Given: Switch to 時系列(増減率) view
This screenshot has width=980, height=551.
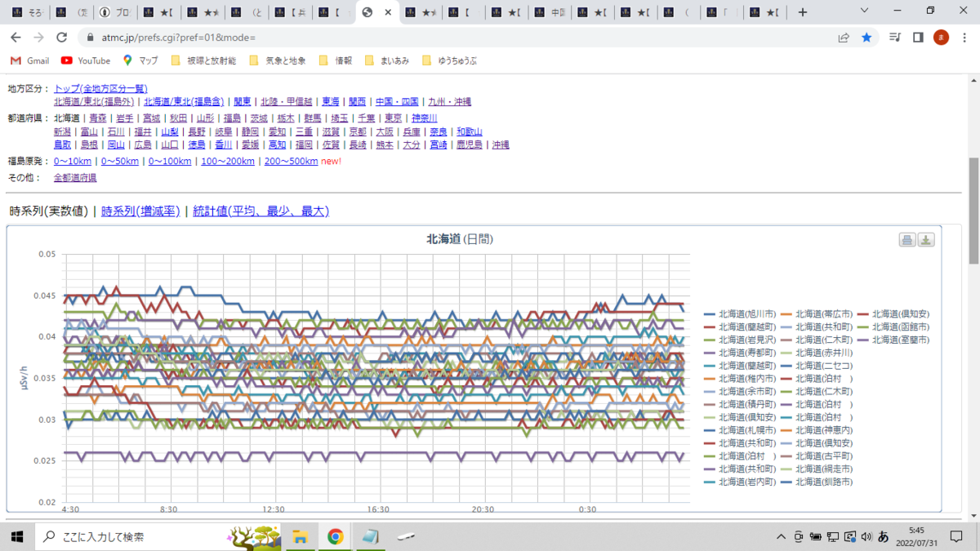Looking at the screenshot, I should click(140, 211).
